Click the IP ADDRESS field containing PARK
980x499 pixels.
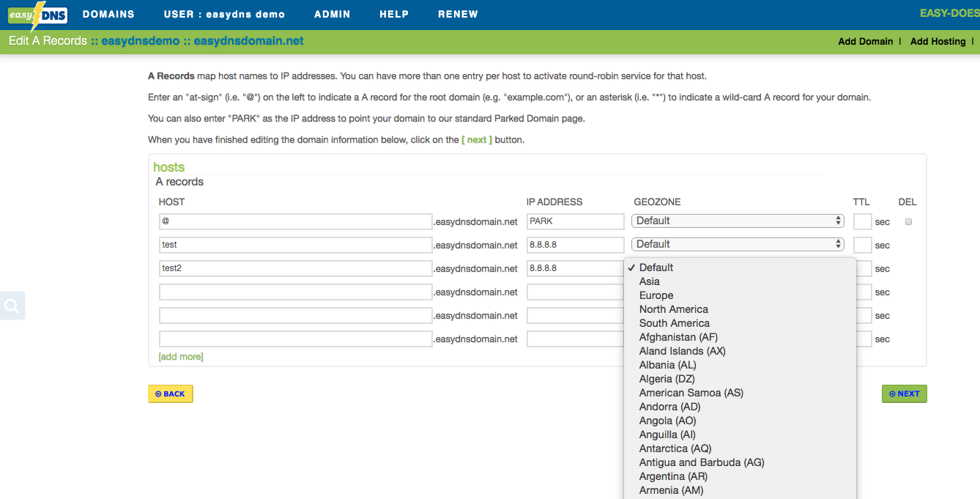(575, 221)
